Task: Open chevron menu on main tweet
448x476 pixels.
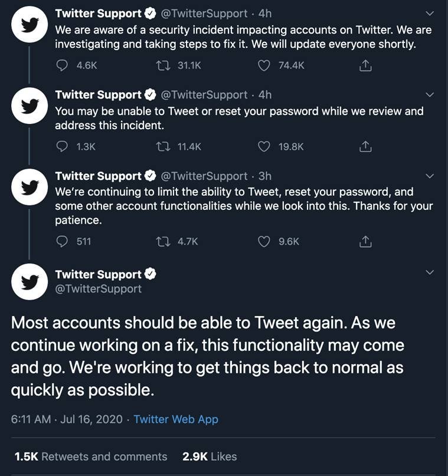Action: click(430, 273)
